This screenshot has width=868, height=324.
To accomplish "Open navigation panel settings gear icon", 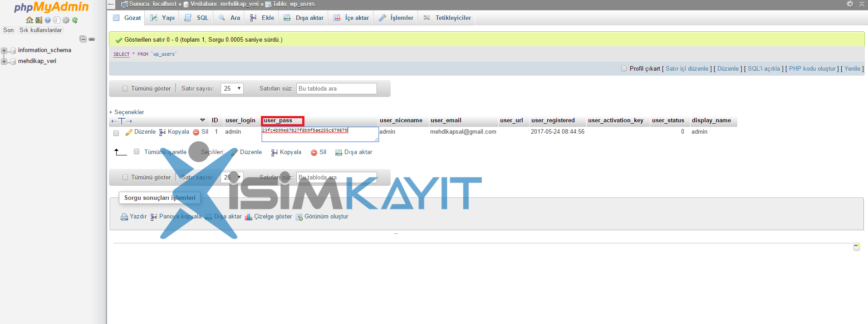I will pyautogui.click(x=66, y=20).
